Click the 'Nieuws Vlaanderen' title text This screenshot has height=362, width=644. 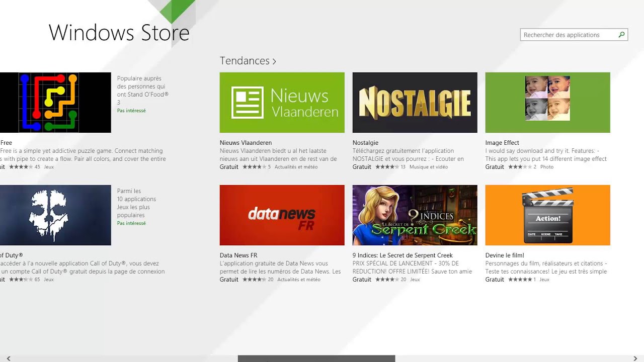[x=246, y=143]
